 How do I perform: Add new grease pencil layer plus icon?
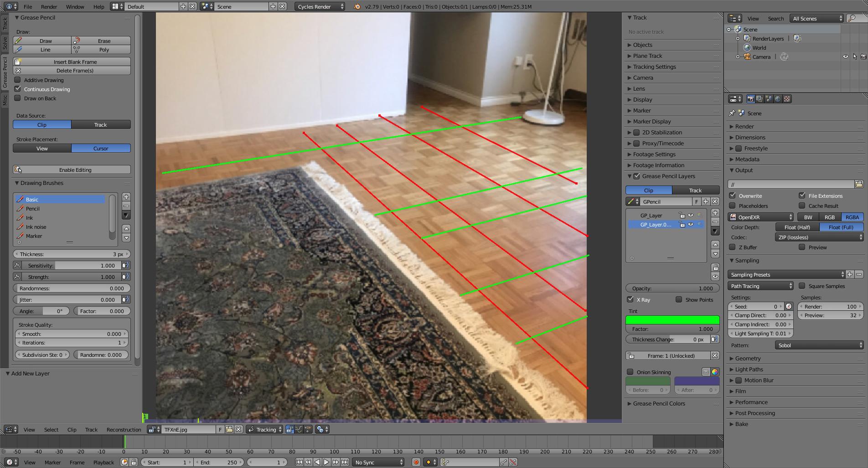click(x=715, y=213)
